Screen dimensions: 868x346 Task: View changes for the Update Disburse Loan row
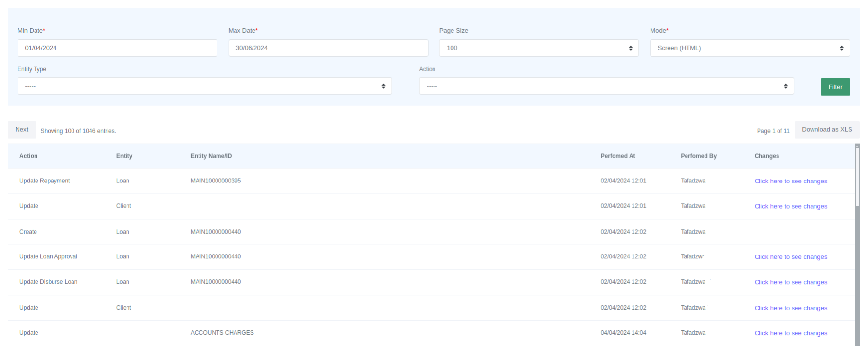click(x=790, y=282)
